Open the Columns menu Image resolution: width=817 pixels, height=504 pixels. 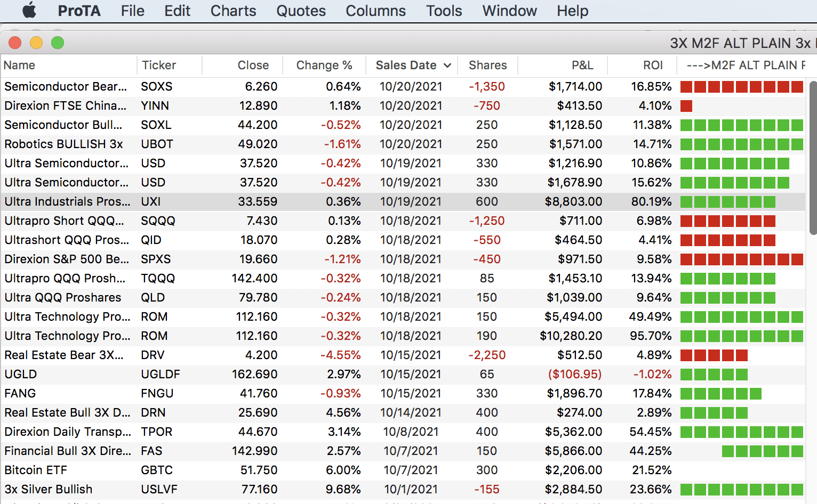coord(375,11)
